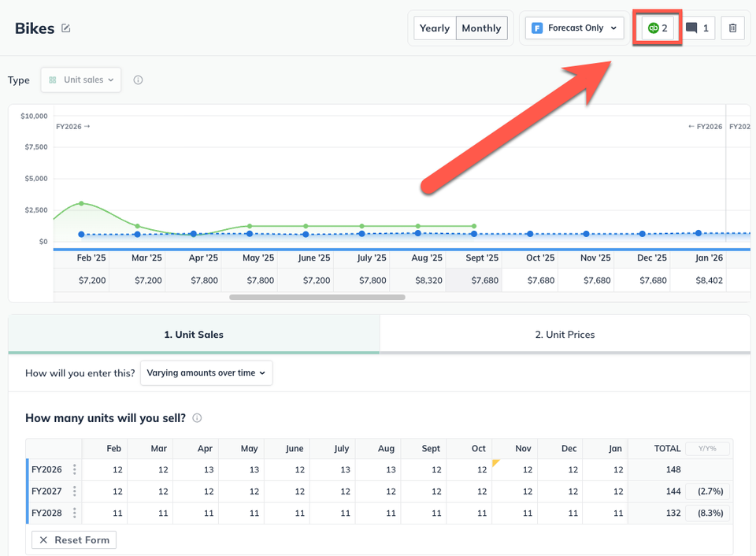Click the $8,320 Aug '25 value
This screenshot has width=756, height=556.
(428, 280)
